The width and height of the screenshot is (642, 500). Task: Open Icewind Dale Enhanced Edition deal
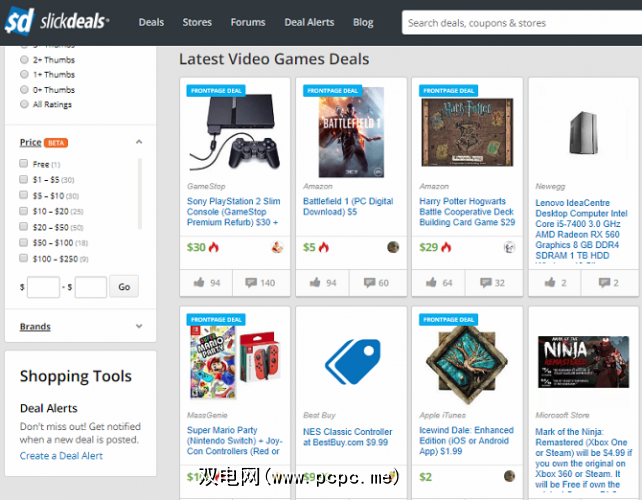(466, 441)
